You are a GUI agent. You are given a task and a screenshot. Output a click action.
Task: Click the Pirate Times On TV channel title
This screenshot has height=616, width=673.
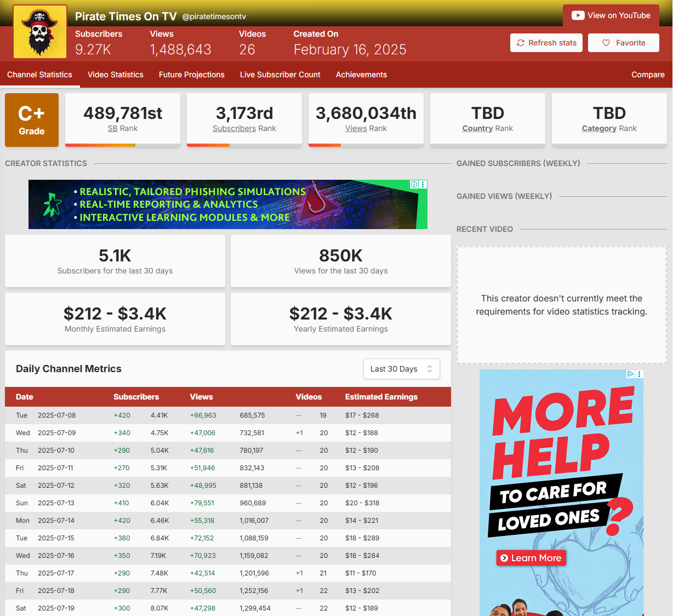pyautogui.click(x=126, y=16)
